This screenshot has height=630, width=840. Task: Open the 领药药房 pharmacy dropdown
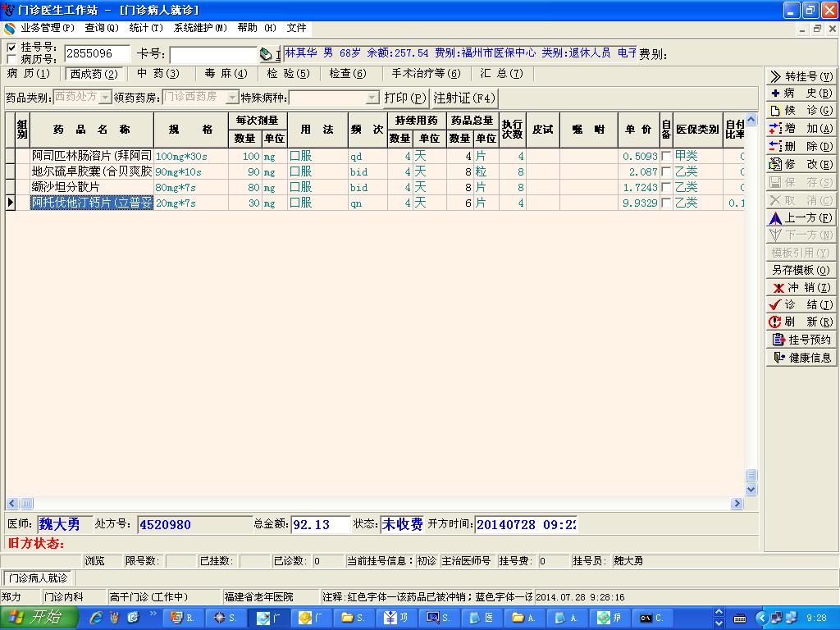tap(232, 98)
